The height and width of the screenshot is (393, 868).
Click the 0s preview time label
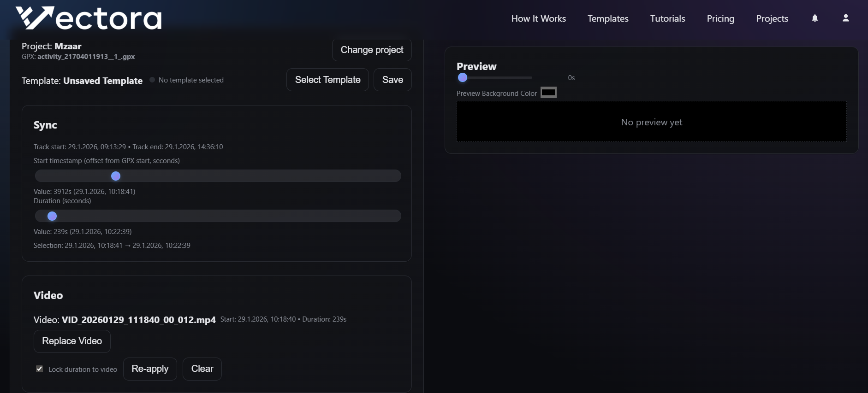571,78
